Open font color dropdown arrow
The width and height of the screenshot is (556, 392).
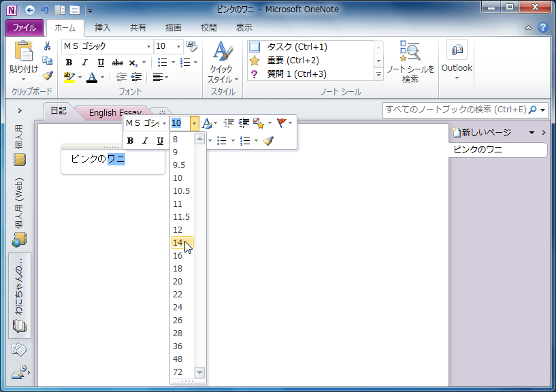[103, 77]
